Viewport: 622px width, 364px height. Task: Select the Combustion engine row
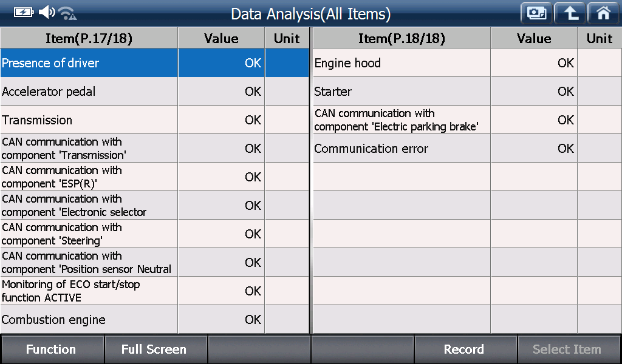pos(154,319)
